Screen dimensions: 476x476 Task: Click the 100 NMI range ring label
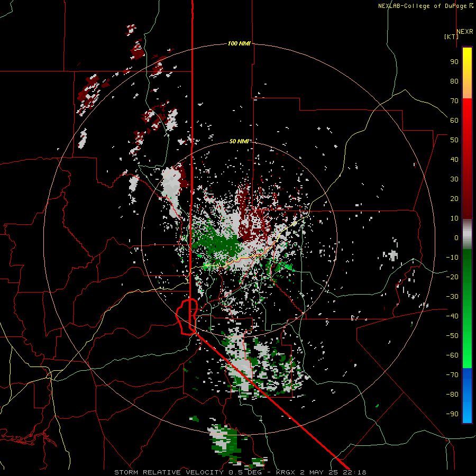(239, 44)
